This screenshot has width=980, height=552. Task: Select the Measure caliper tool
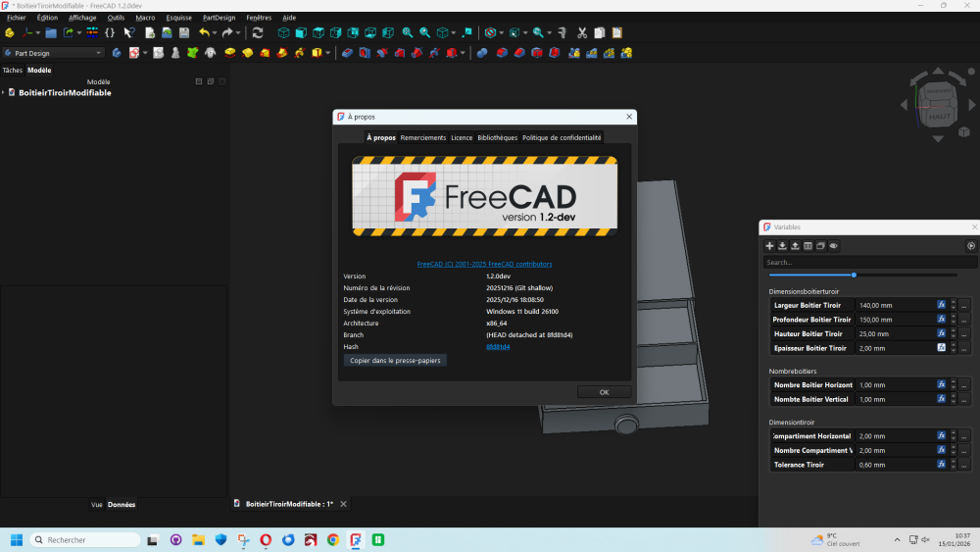click(562, 32)
